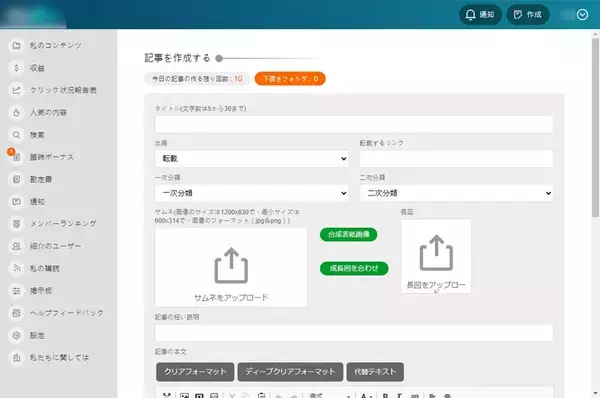Viewport: 600px width, 398px height.
Task: Open the text color picker in editor toolbar
Action: [366, 395]
